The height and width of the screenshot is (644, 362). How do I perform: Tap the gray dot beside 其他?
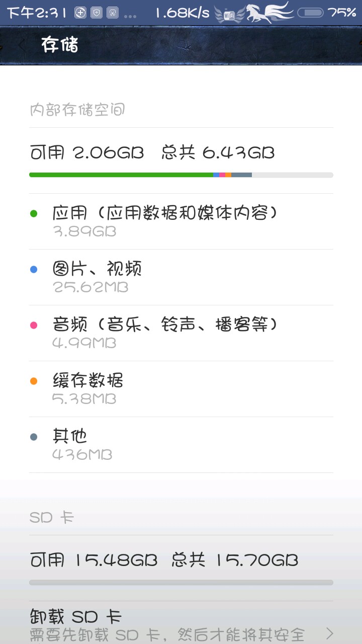coord(34,437)
